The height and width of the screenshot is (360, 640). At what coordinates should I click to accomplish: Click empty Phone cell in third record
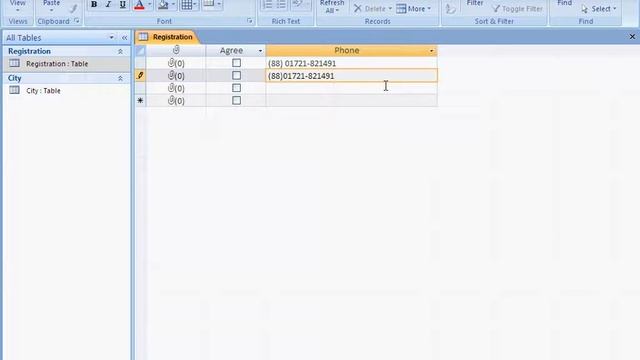tap(351, 88)
